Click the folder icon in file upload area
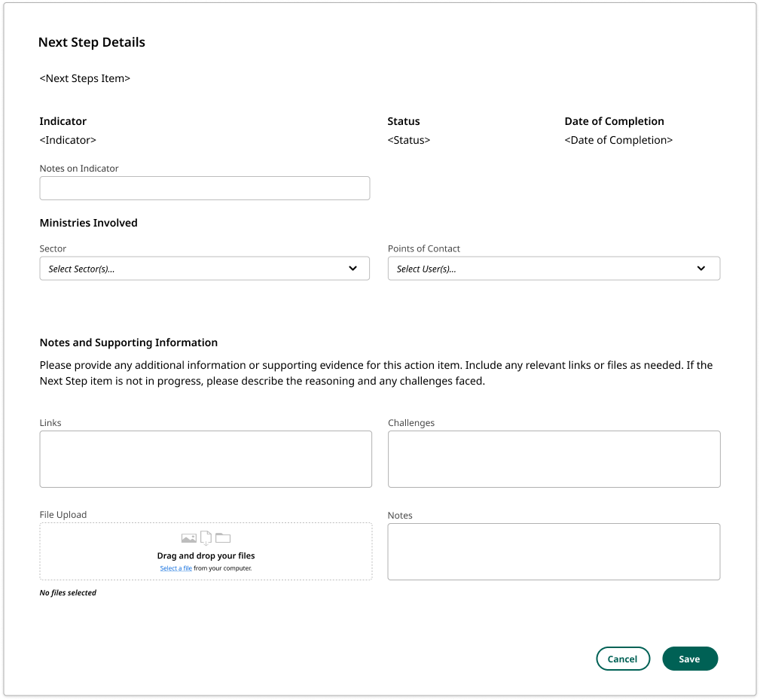 click(x=223, y=538)
